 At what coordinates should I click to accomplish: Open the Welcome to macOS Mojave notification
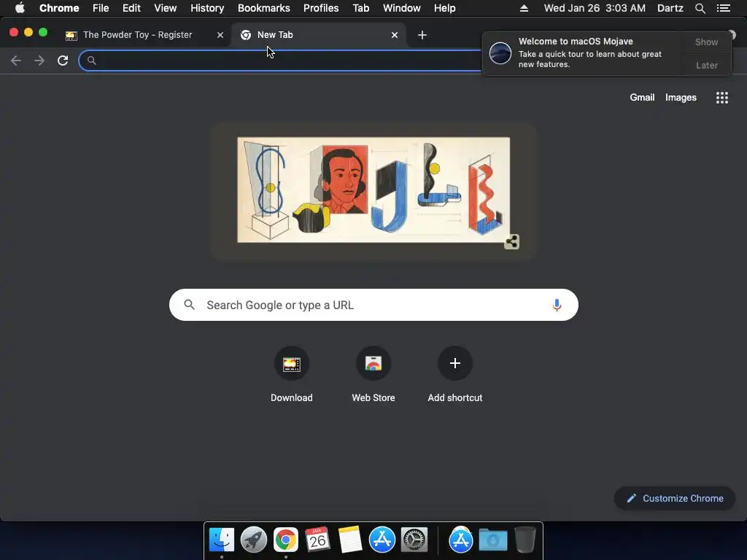coord(581,52)
